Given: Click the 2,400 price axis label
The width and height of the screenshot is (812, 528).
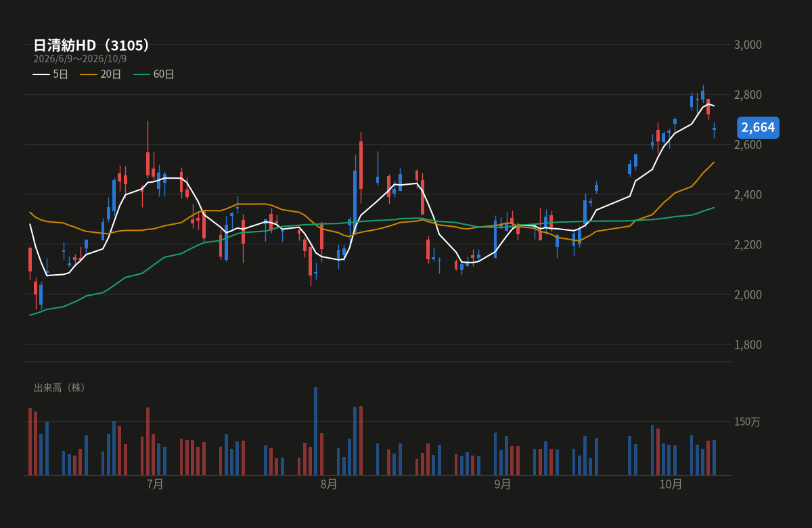Looking at the screenshot, I should pyautogui.click(x=748, y=195).
